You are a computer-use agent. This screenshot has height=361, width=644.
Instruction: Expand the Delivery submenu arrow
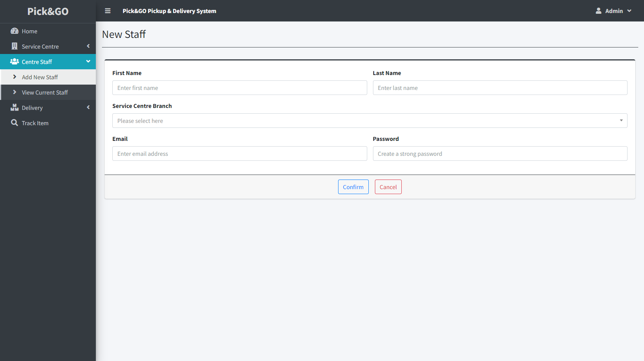click(x=88, y=108)
